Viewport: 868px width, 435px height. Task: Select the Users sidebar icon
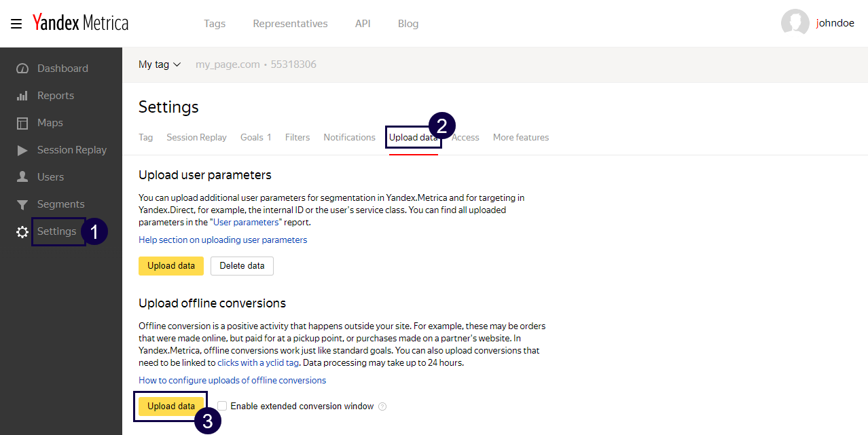pos(22,176)
